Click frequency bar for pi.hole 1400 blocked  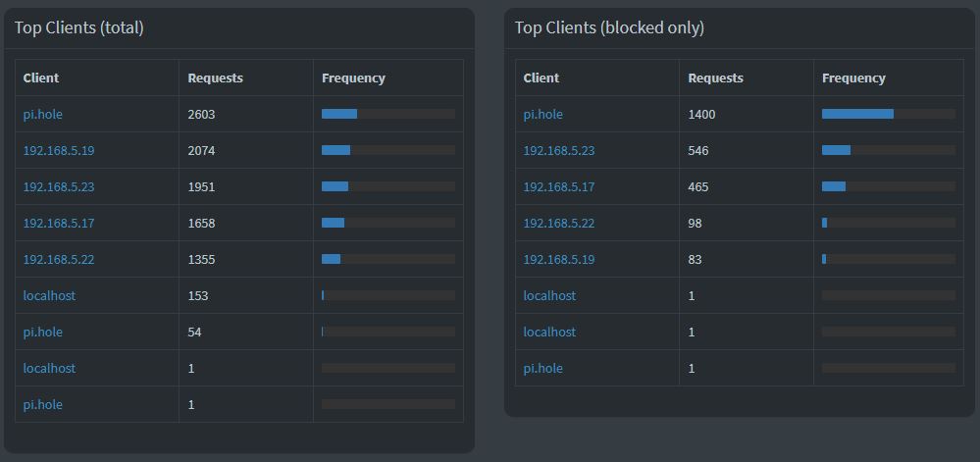889,114
